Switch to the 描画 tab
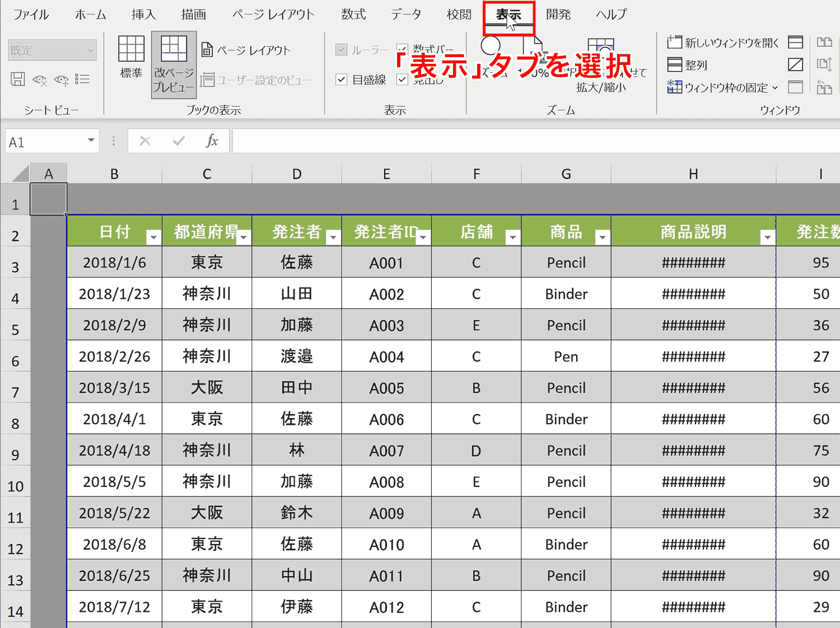This screenshot has width=840, height=628. point(194,15)
